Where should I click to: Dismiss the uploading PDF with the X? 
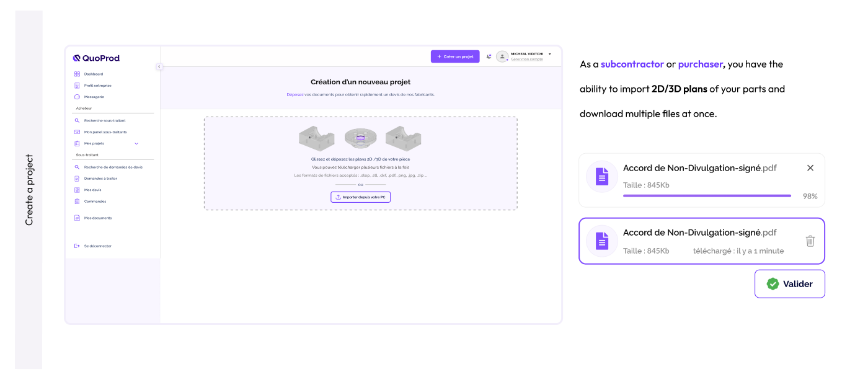coord(810,167)
